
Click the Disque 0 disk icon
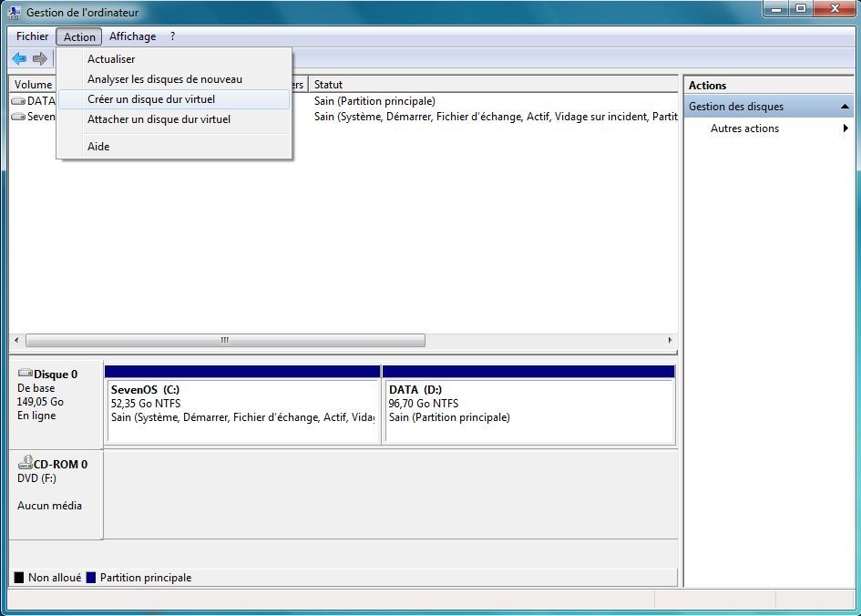(x=26, y=374)
